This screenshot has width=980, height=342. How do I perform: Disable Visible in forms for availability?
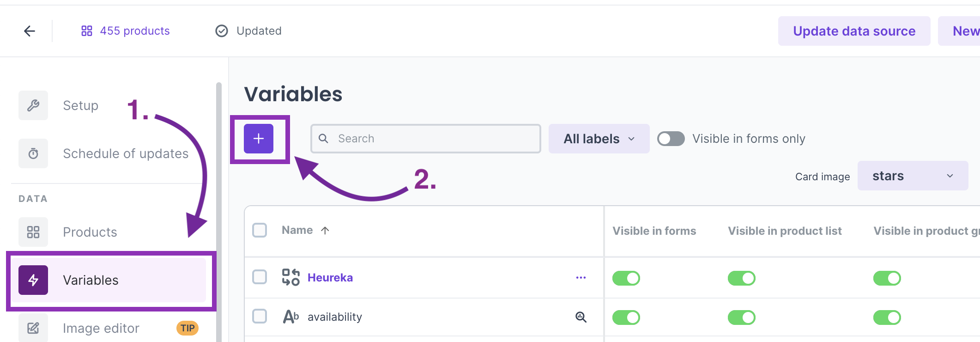pyautogui.click(x=626, y=318)
